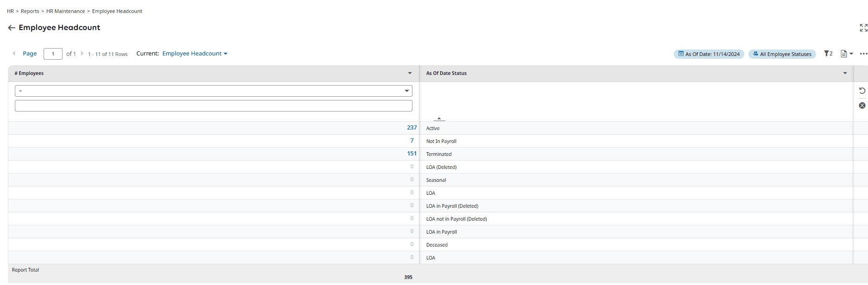
Task: Go back using the arrow beside Employee Headcount
Action: pyautogui.click(x=12, y=28)
